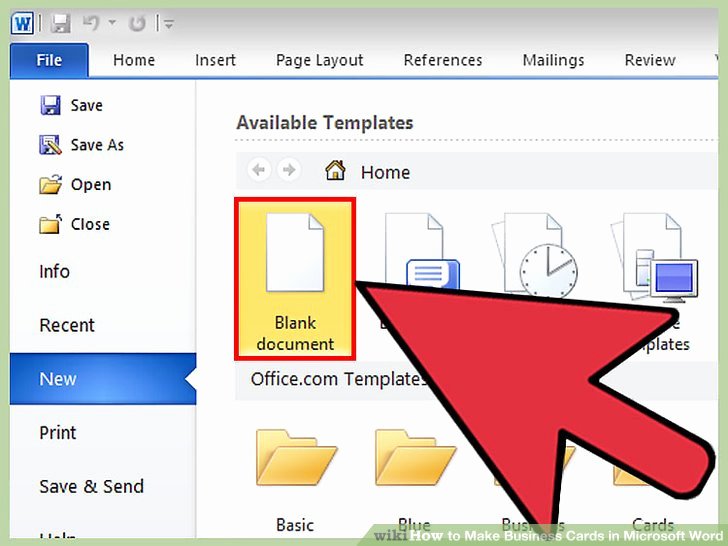Click the Available Templates heading
This screenshot has width=728, height=546.
pyautogui.click(x=325, y=123)
